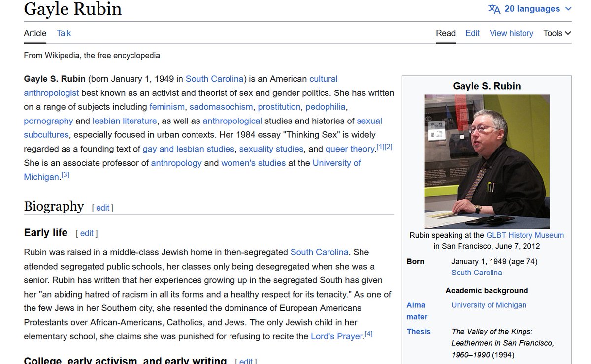Open University of Michigan link in infobox
This screenshot has width=591, height=364.
click(x=489, y=305)
